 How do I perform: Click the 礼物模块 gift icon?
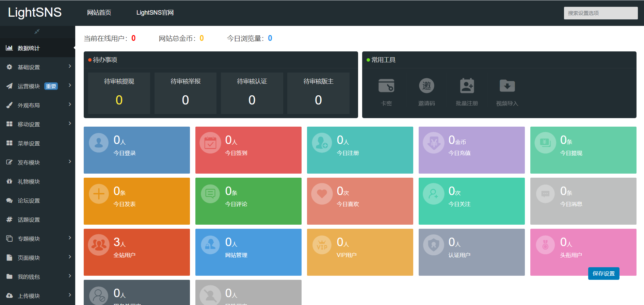pos(9,181)
